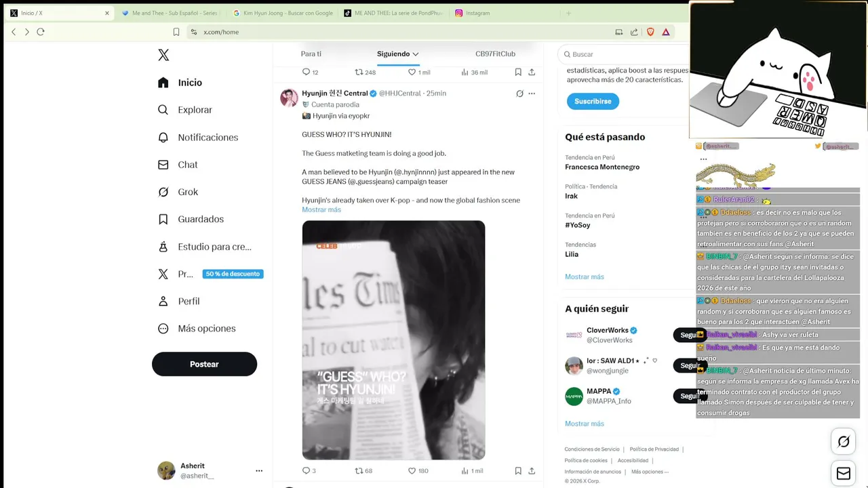Image resolution: width=868 pixels, height=488 pixels.
Task: Reload the browser page
Action: point(41,32)
